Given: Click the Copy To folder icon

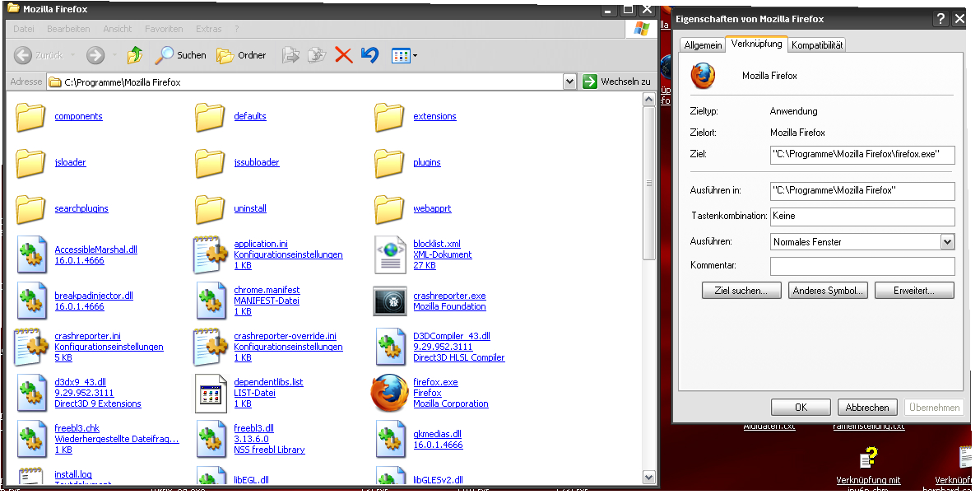Looking at the screenshot, I should (317, 55).
